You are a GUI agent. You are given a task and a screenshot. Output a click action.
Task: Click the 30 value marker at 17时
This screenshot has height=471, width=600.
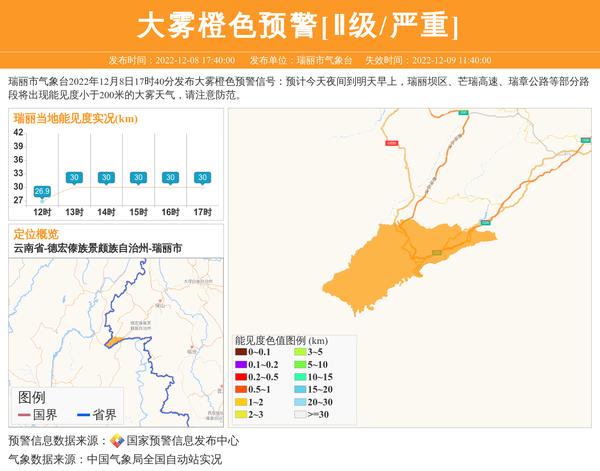coord(202,178)
